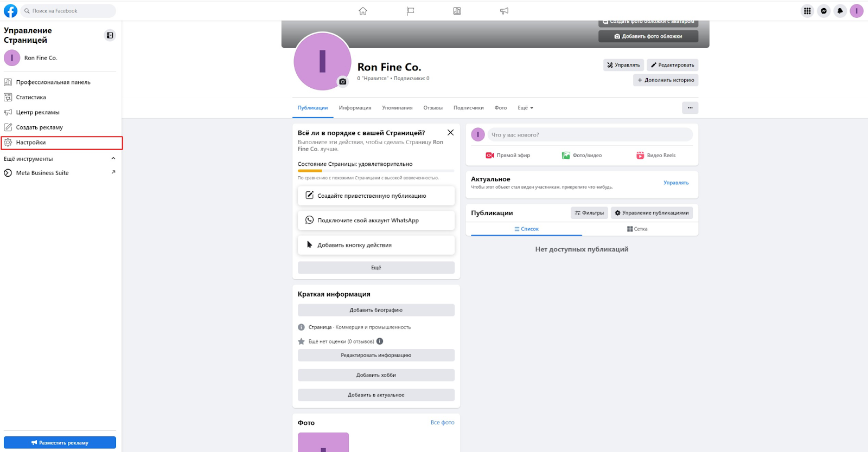Create Видео Reels

pos(656,156)
